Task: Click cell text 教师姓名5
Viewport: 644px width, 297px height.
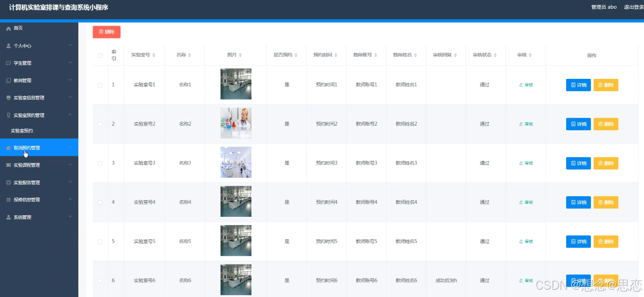Action: tap(406, 242)
